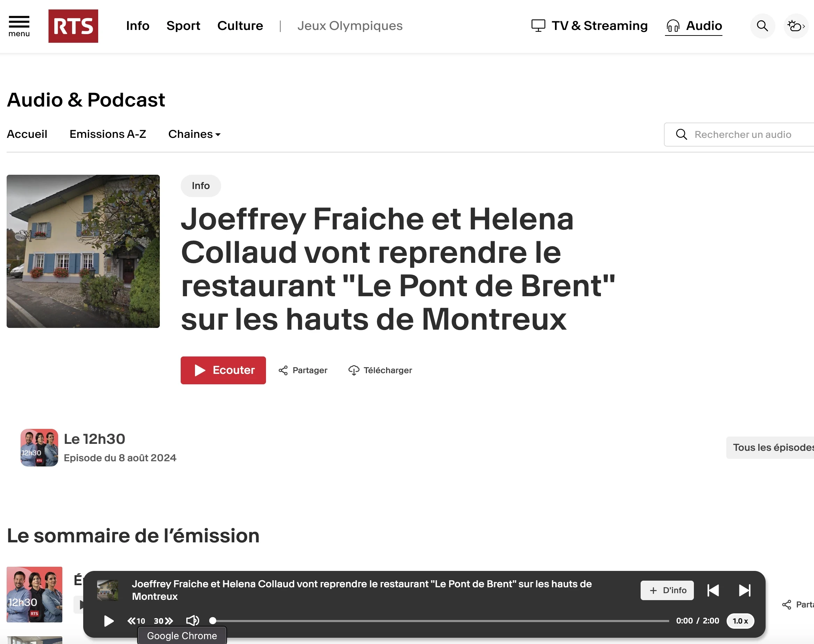Open Emissions A-Z tab
This screenshot has width=814, height=644.
tap(108, 134)
